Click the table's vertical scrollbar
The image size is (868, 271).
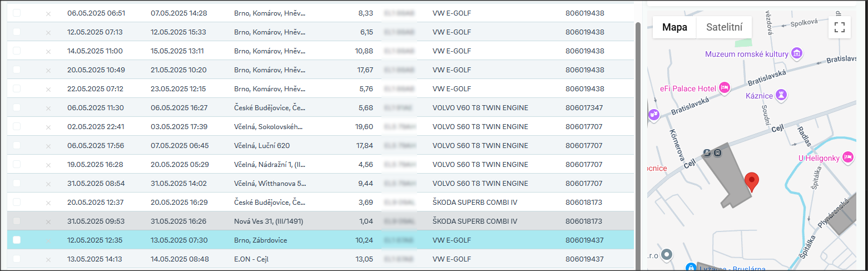click(x=638, y=139)
